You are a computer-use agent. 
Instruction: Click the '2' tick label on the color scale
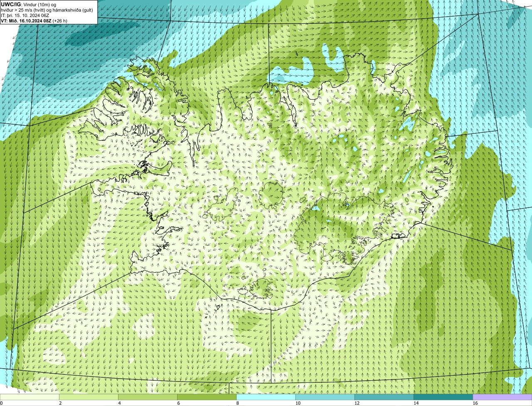coord(60,403)
